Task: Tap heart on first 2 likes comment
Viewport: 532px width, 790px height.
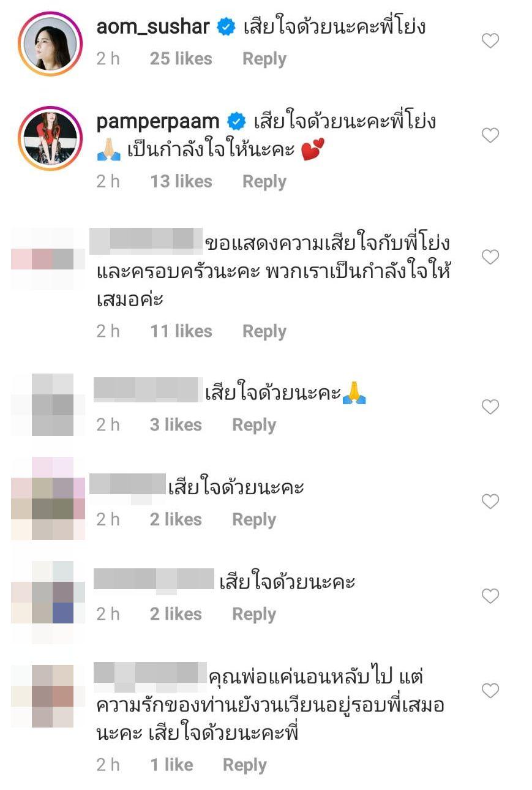Action: tap(490, 502)
